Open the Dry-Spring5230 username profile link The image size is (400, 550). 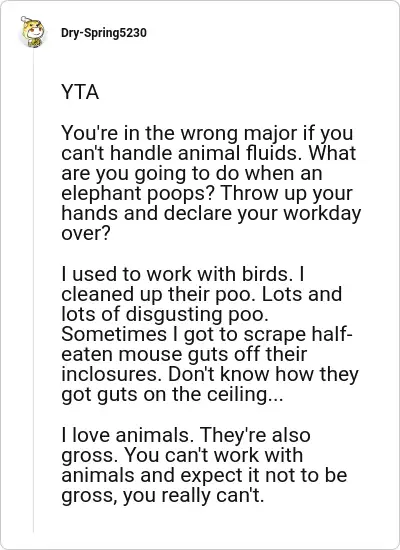[104, 33]
